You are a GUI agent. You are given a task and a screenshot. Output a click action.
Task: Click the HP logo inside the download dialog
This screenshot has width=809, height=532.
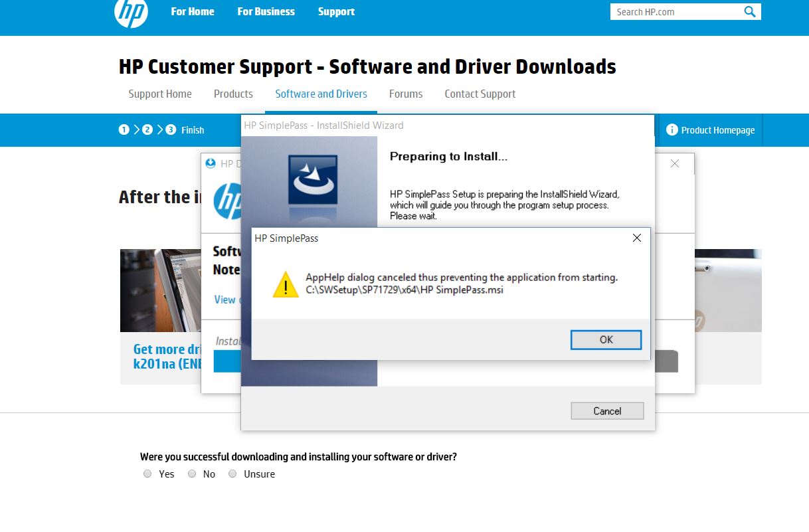tap(226, 201)
